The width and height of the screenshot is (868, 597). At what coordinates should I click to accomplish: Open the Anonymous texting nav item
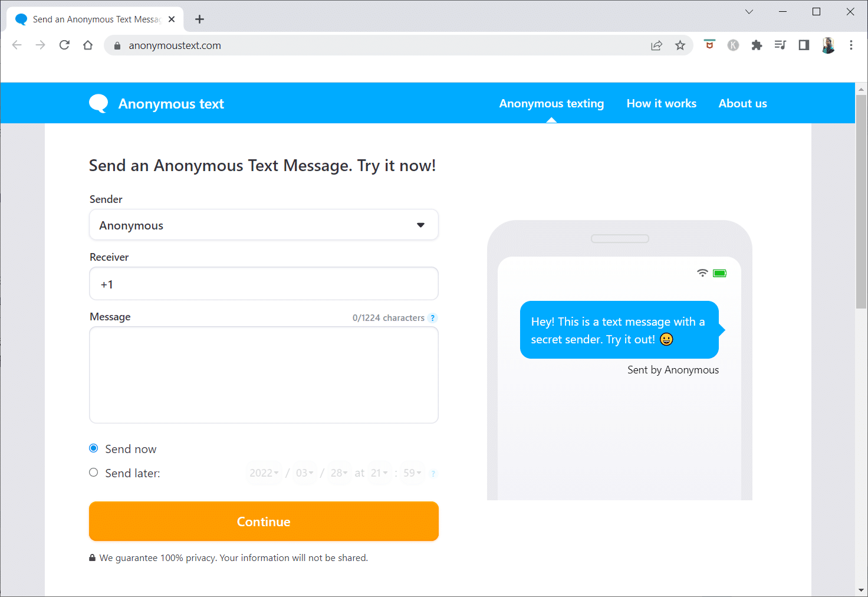point(551,103)
